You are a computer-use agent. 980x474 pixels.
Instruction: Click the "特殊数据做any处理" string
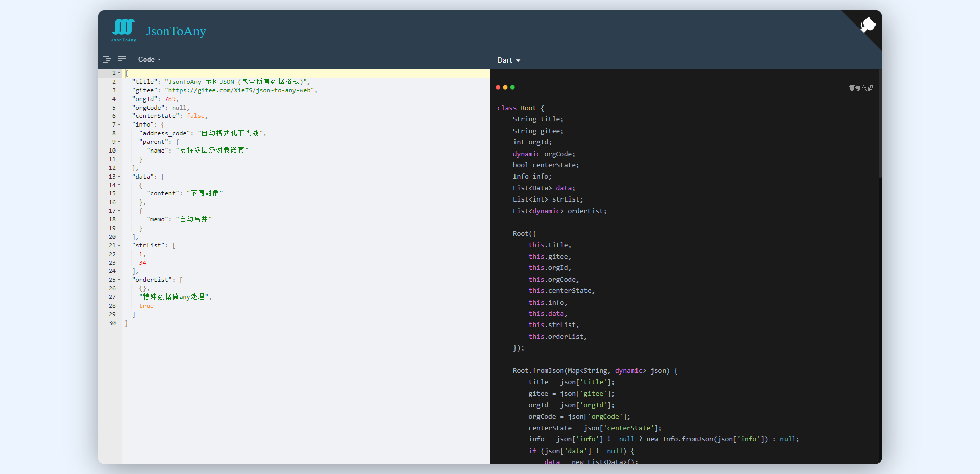tap(174, 297)
